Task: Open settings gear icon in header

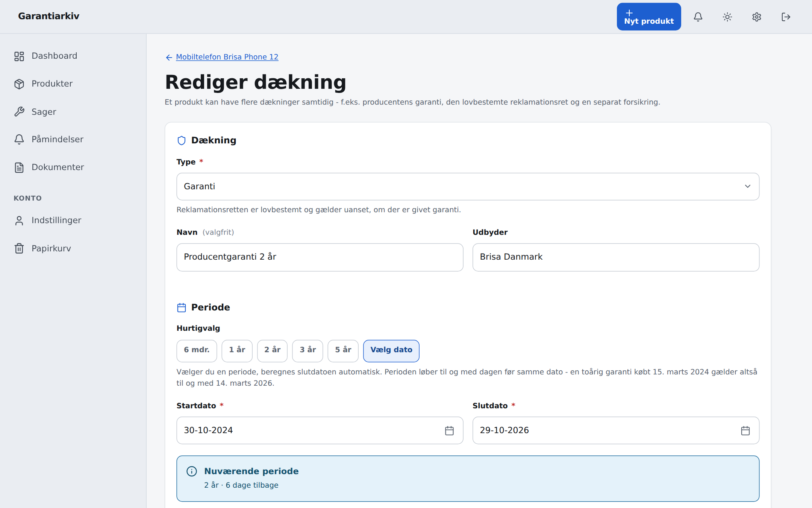Action: click(757, 17)
